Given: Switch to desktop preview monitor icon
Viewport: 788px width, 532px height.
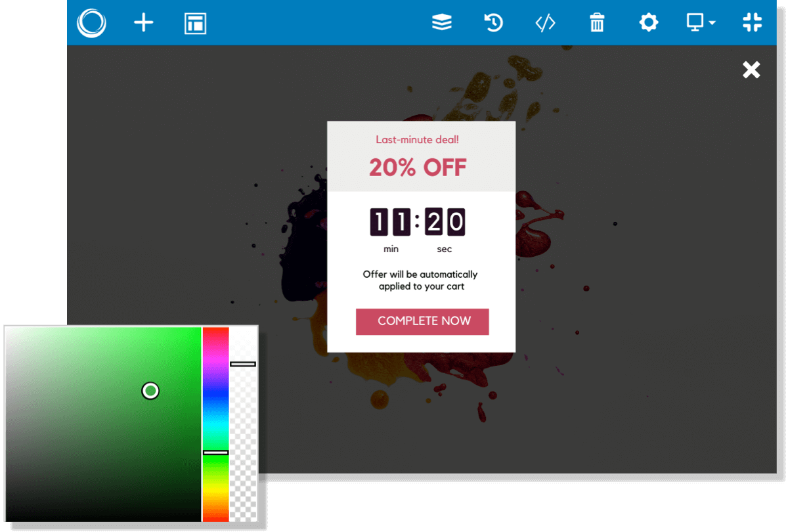Looking at the screenshot, I should coord(696,22).
